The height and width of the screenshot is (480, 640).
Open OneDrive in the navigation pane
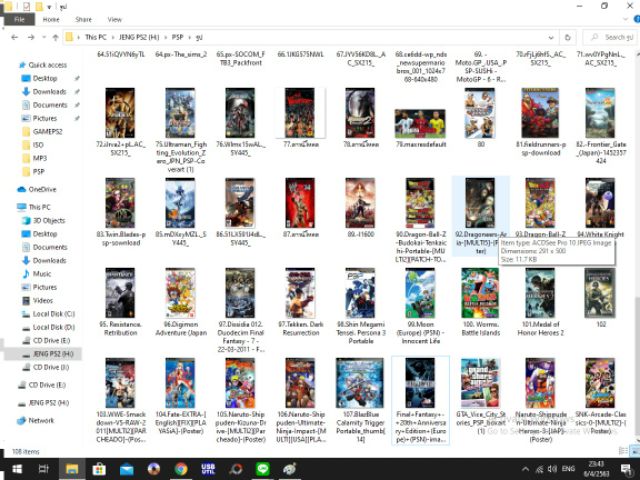point(42,189)
